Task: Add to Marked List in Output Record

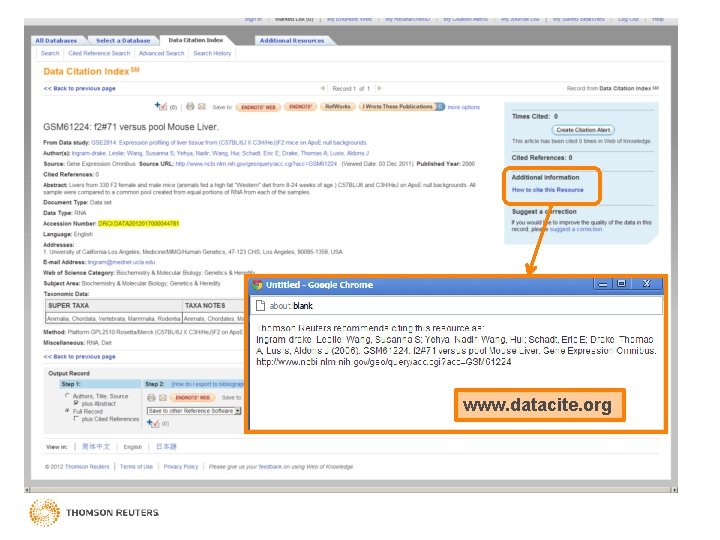Action: 153,423
